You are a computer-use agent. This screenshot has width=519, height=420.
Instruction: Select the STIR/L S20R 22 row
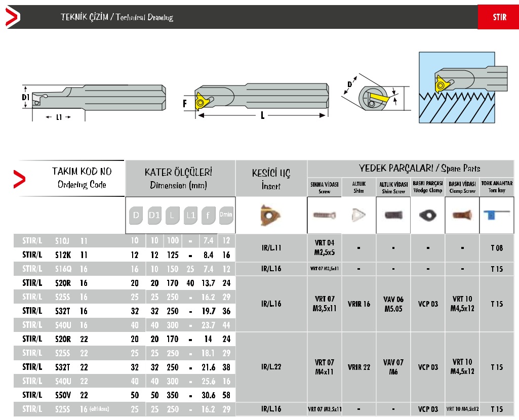[x=125, y=339]
